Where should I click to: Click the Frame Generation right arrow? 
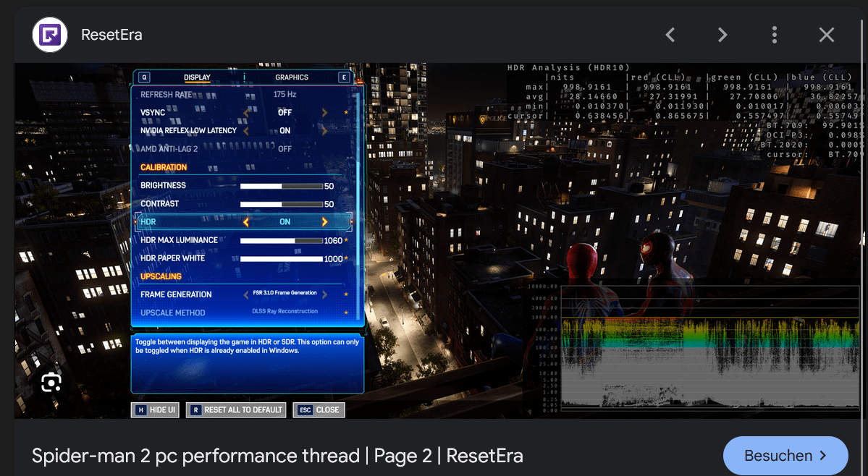pos(324,294)
